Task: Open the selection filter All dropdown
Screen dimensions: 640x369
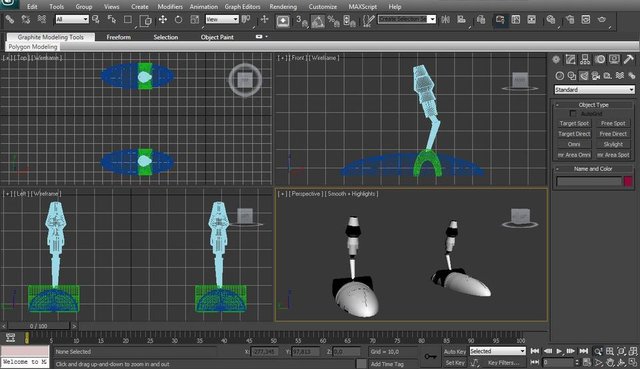Action: pyautogui.click(x=72, y=19)
